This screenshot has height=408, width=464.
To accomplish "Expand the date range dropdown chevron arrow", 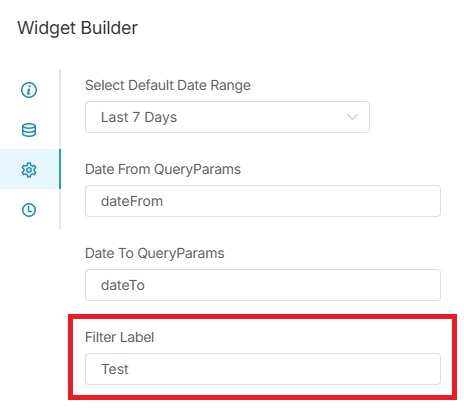I will pyautogui.click(x=352, y=117).
